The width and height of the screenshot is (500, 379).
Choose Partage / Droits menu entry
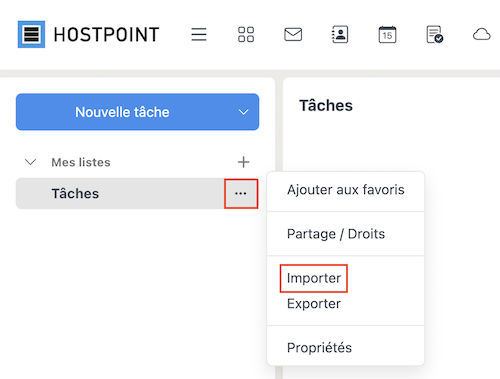[346, 234]
